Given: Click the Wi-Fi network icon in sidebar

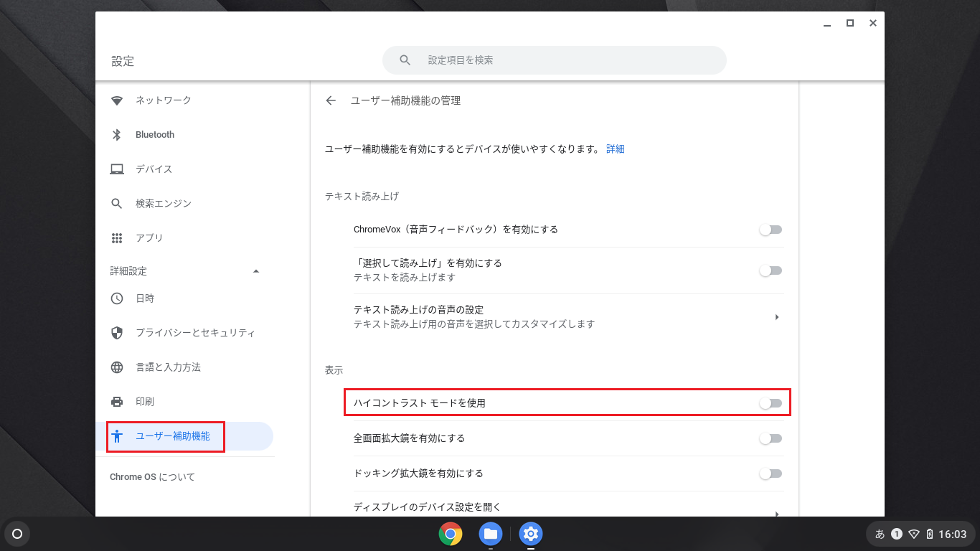Looking at the screenshot, I should (117, 100).
